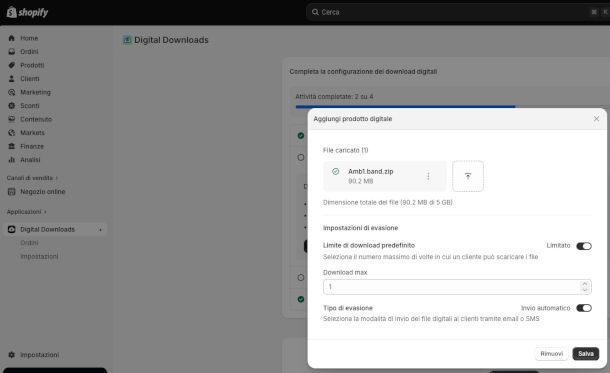Increase Download max with up arrow
This screenshot has height=373, width=610.
[x=584, y=284]
